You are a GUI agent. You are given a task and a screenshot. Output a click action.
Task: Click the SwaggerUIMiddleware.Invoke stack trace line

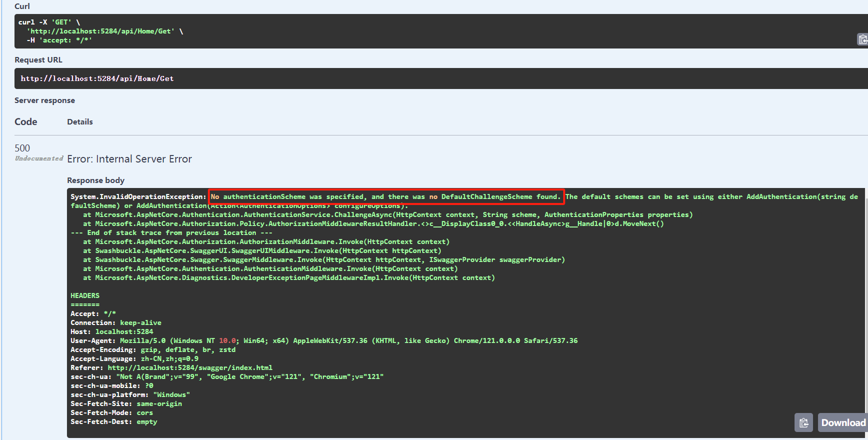click(262, 250)
